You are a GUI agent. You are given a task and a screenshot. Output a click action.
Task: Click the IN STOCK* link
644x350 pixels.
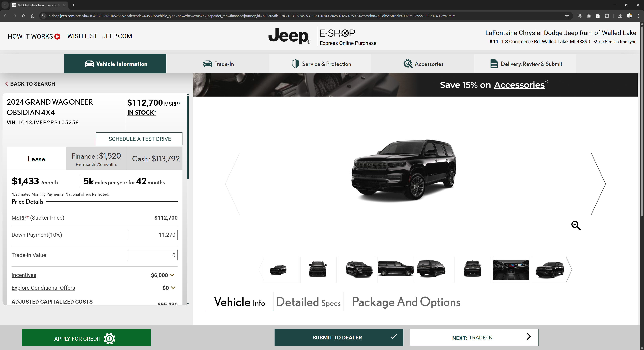(x=142, y=112)
